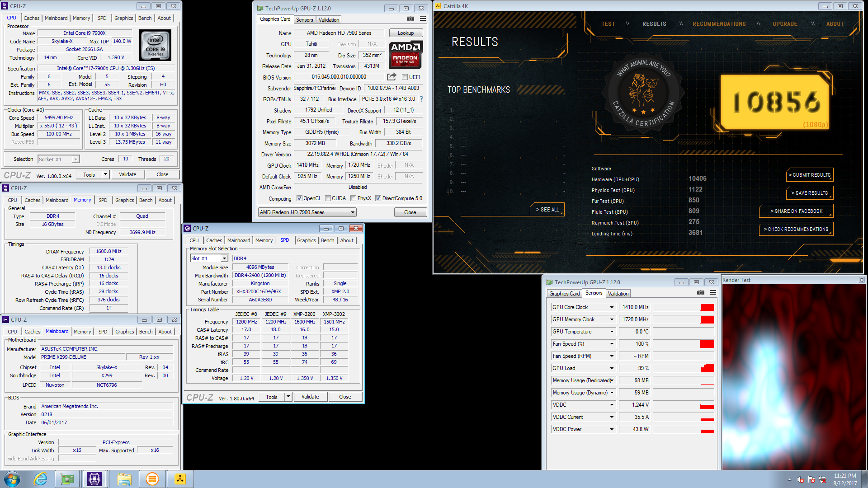Switch to Graphics tab in CPU-Z Memory window

click(124, 200)
